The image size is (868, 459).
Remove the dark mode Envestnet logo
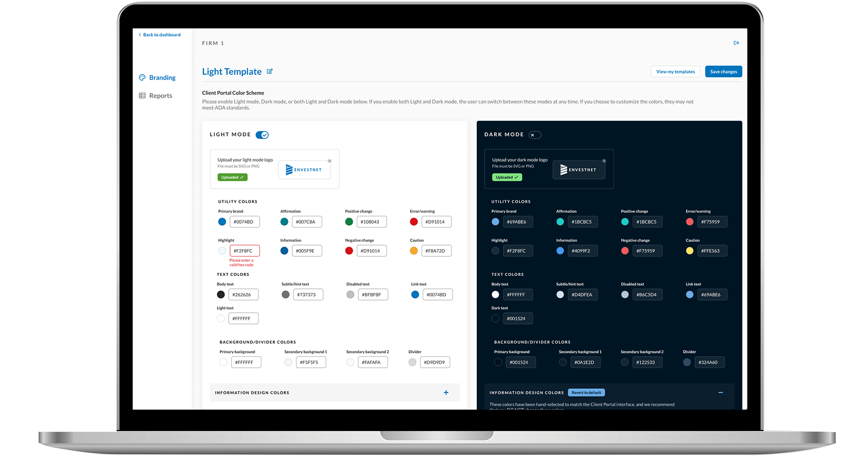[604, 161]
